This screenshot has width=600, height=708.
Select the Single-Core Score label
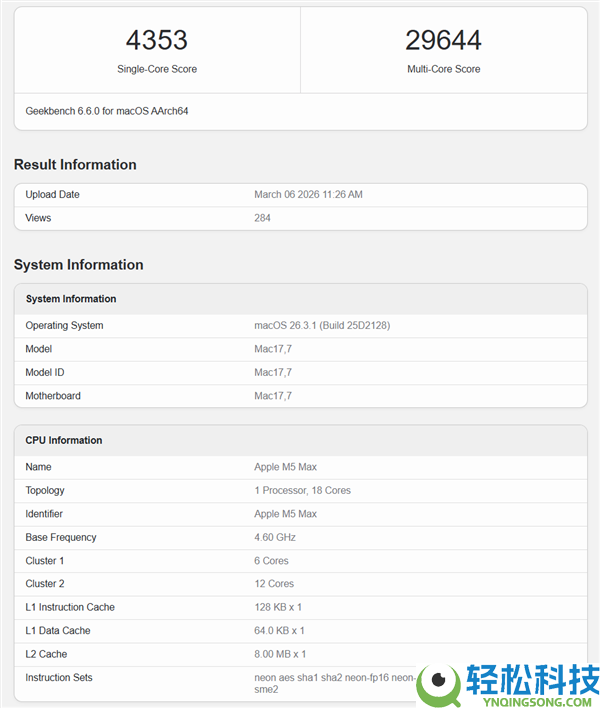(157, 69)
